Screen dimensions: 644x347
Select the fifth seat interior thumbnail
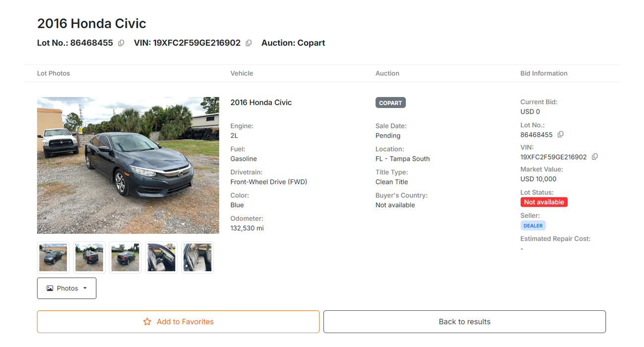coord(198,257)
